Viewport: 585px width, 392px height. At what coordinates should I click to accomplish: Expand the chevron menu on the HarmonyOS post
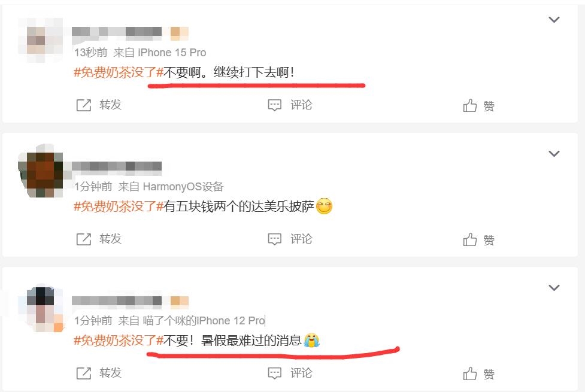pyautogui.click(x=554, y=154)
